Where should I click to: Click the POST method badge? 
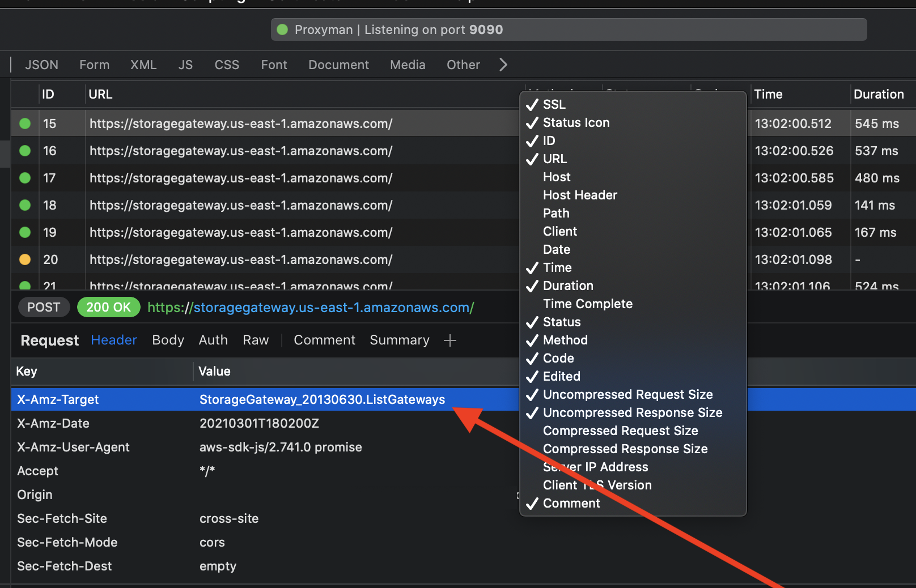click(44, 307)
